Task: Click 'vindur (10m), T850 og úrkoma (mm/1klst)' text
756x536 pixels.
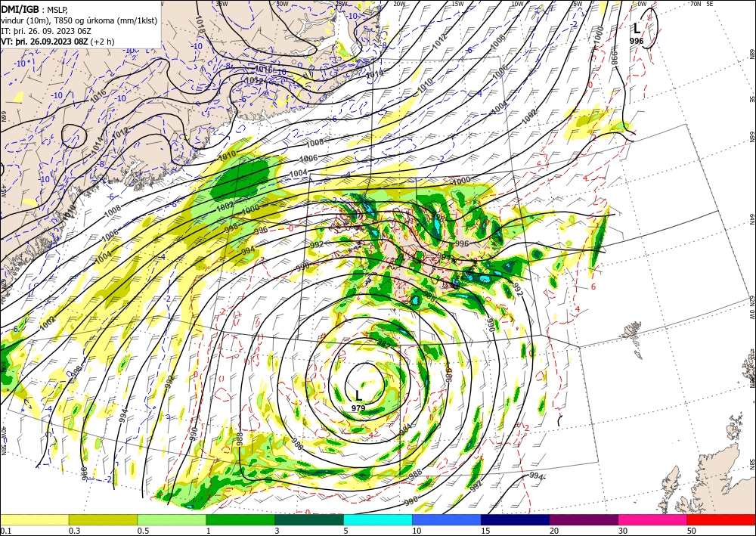Action: click(x=79, y=20)
